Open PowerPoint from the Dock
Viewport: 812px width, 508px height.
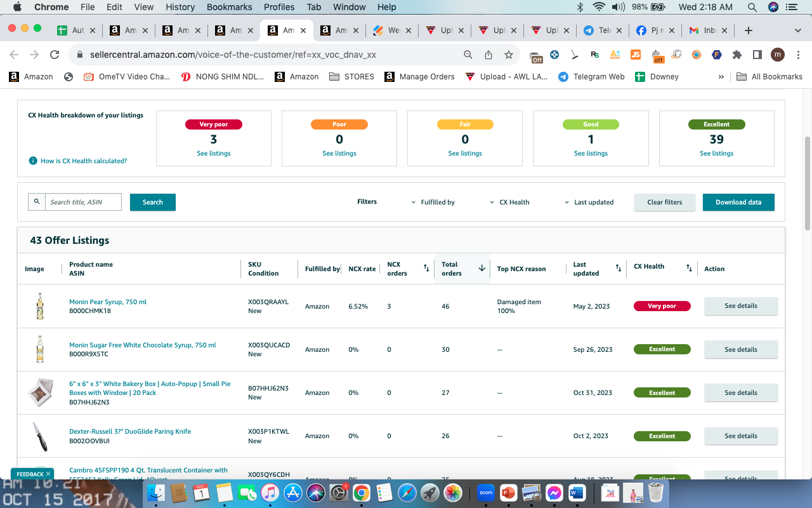coord(509,492)
